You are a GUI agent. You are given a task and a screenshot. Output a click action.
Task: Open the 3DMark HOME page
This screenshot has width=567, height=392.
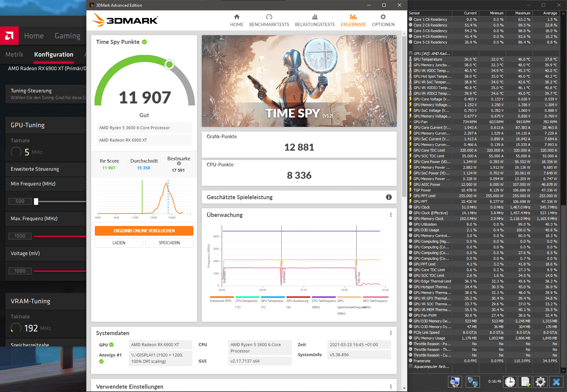pos(237,20)
